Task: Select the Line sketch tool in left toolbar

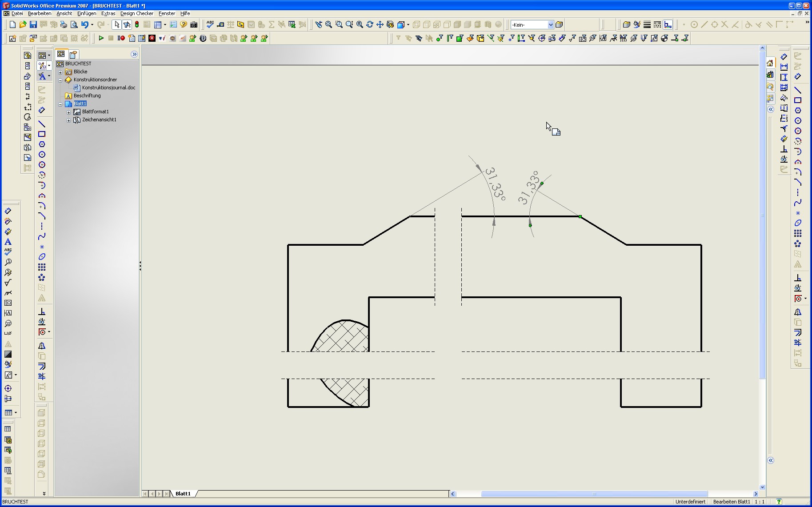Action: pos(42,124)
